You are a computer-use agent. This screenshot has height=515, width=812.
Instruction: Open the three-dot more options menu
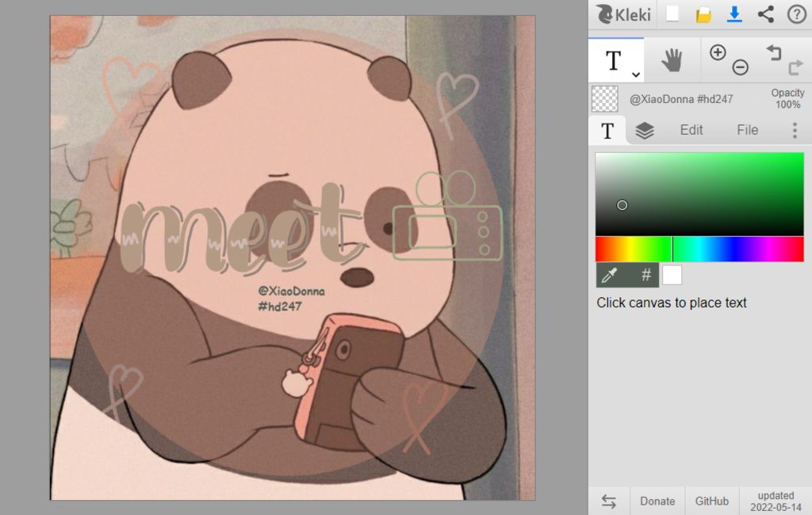click(795, 131)
